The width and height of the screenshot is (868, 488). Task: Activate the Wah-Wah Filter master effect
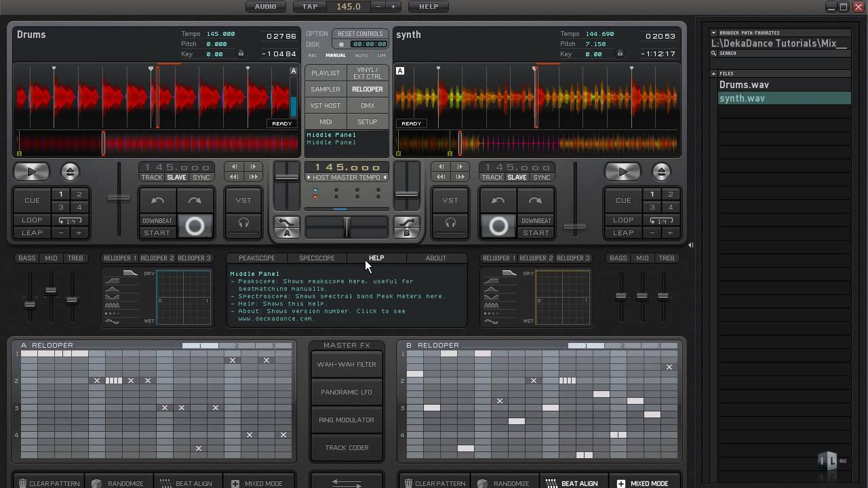coord(347,365)
